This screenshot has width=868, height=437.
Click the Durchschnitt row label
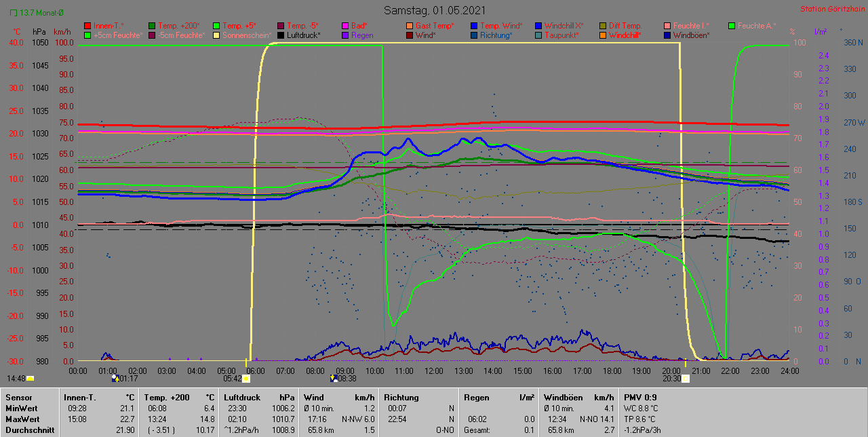click(29, 430)
